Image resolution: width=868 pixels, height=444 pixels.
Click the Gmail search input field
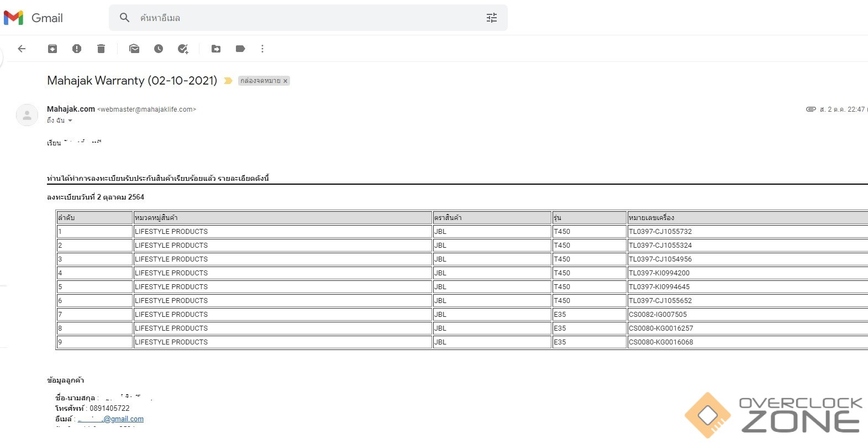tap(304, 18)
